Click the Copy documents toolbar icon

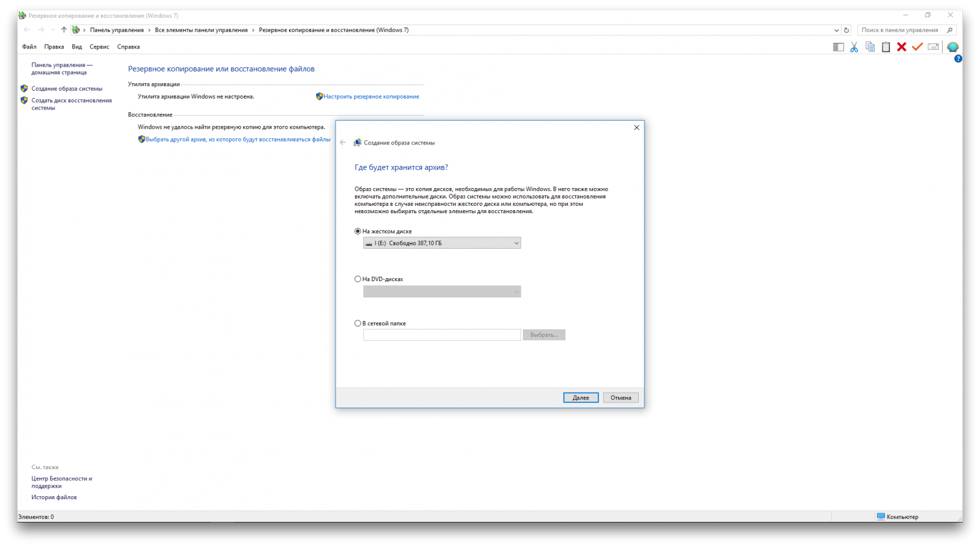(x=870, y=47)
